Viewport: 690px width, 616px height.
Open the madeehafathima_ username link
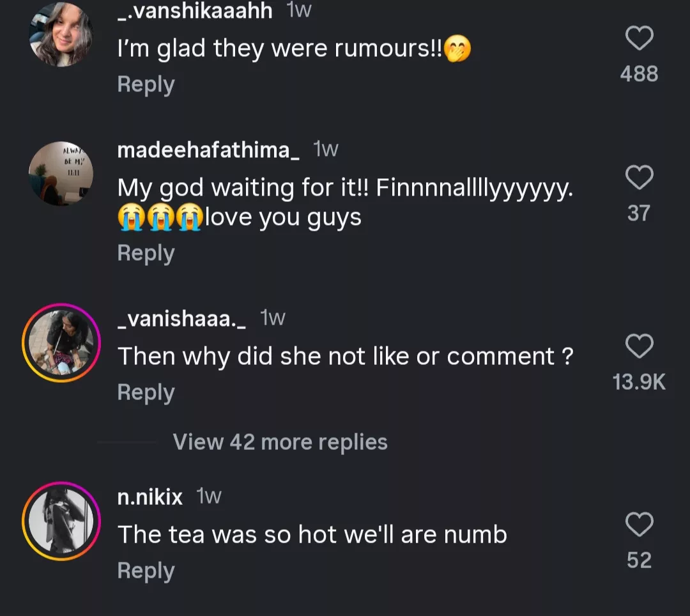point(208,150)
